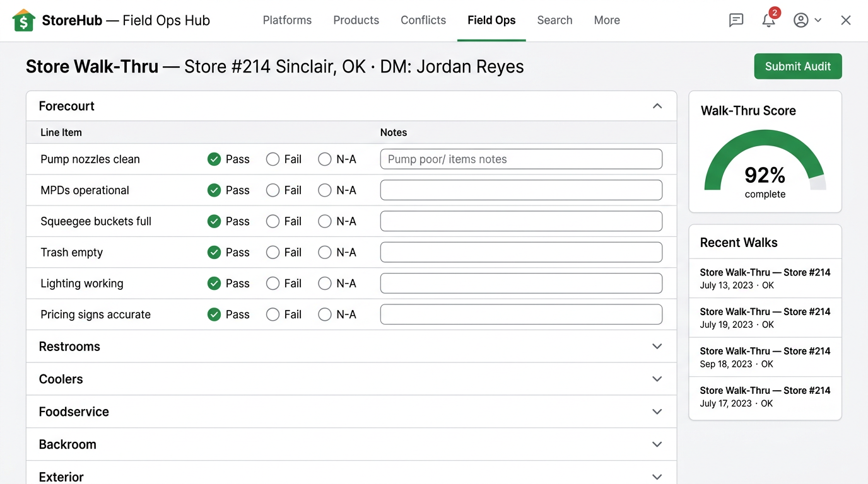Open the Sep 18, 2023 walk-thru
Viewport: 868px width, 484px height.
pyautogui.click(x=765, y=357)
